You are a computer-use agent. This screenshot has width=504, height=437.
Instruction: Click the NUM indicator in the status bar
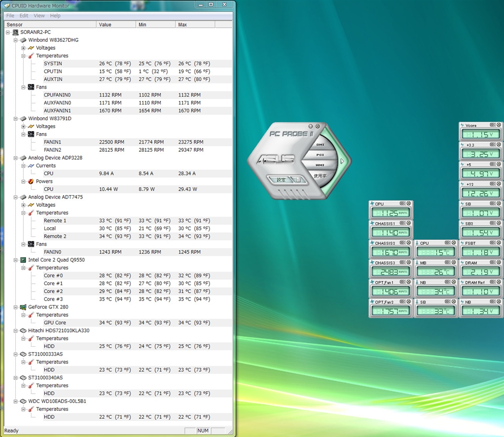[203, 431]
